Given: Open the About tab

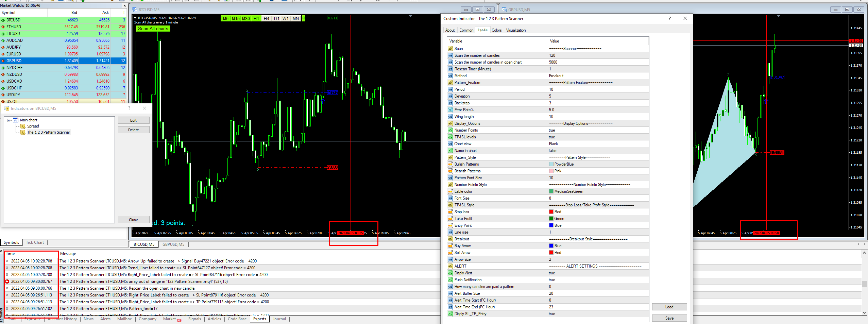Looking at the screenshot, I should point(450,30).
